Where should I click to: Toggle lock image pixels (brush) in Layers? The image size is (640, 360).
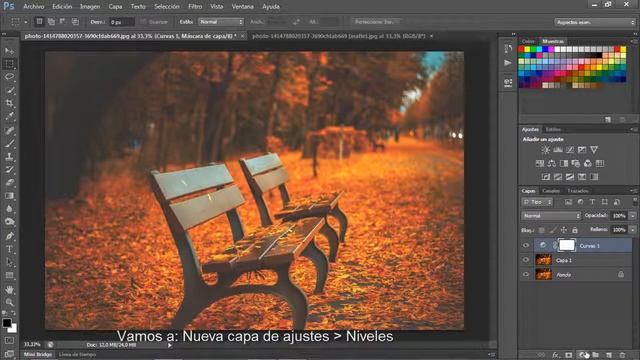tap(552, 230)
